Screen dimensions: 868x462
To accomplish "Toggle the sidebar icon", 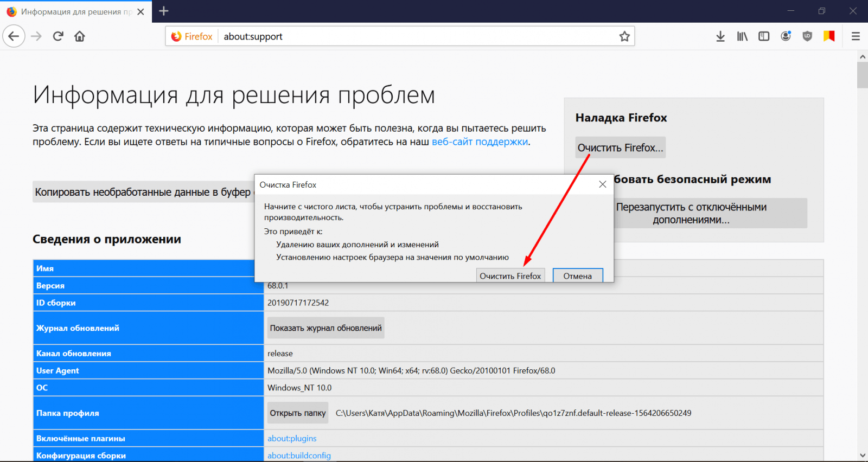I will [x=764, y=36].
